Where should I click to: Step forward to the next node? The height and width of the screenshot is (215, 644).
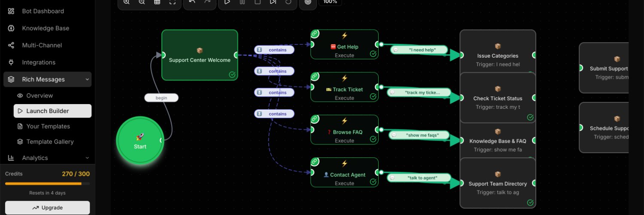(x=273, y=2)
